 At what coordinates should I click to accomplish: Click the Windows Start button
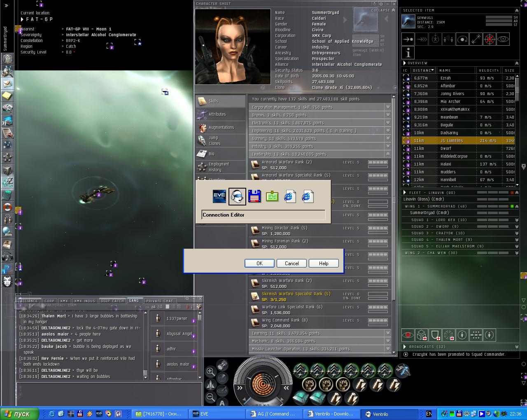click(x=20, y=414)
